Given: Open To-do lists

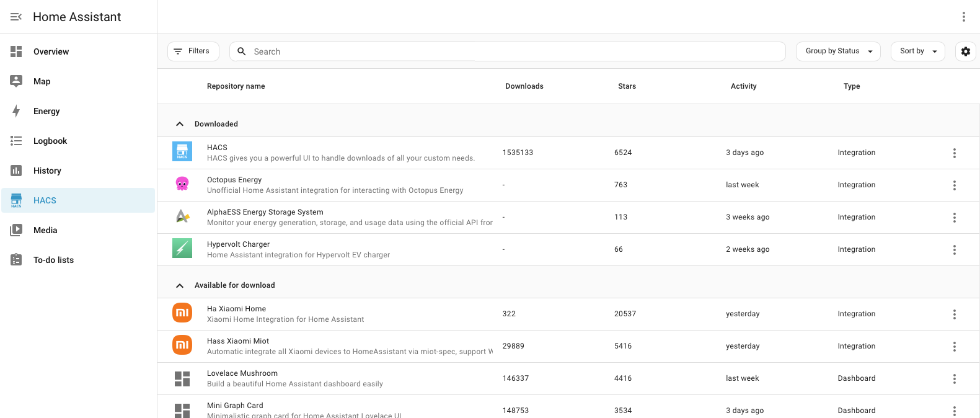Looking at the screenshot, I should coord(78,260).
